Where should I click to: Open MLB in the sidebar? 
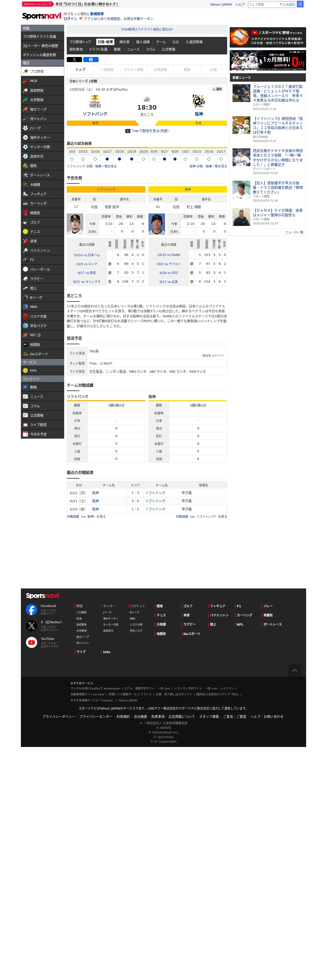pos(42,81)
